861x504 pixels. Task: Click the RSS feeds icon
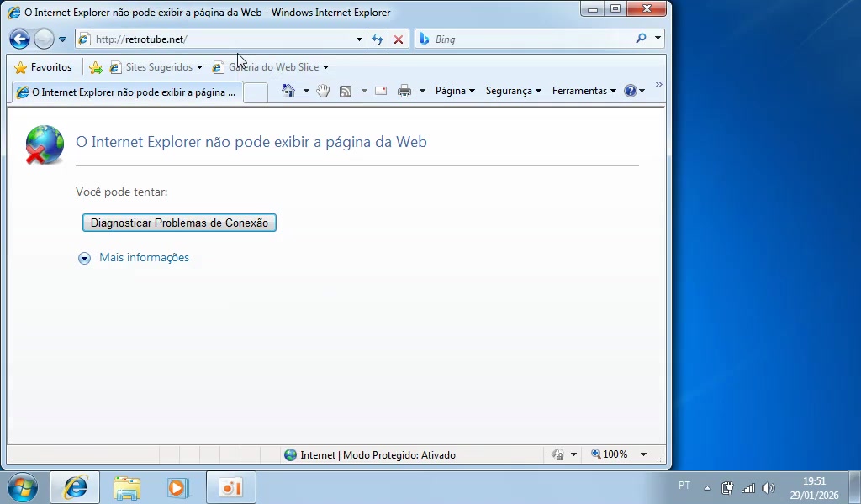coord(346,91)
